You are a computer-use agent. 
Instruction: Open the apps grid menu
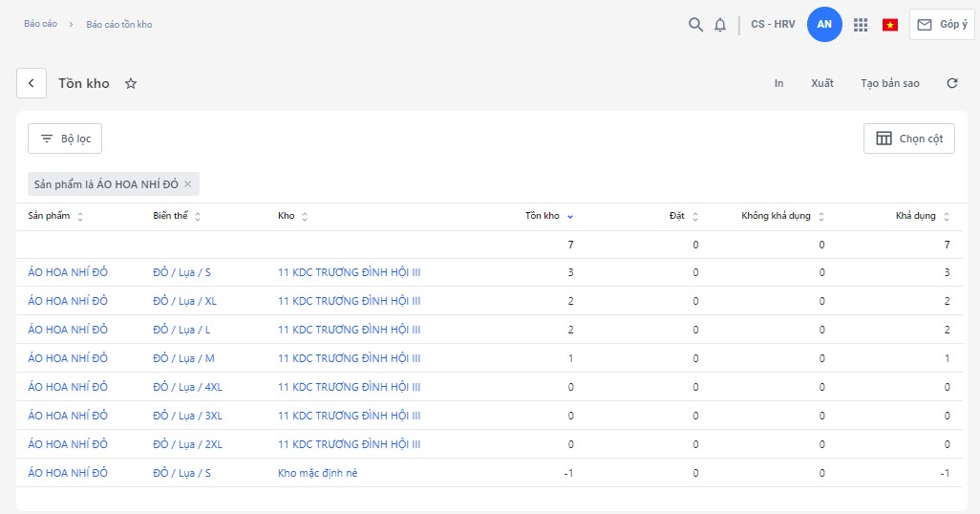(861, 25)
